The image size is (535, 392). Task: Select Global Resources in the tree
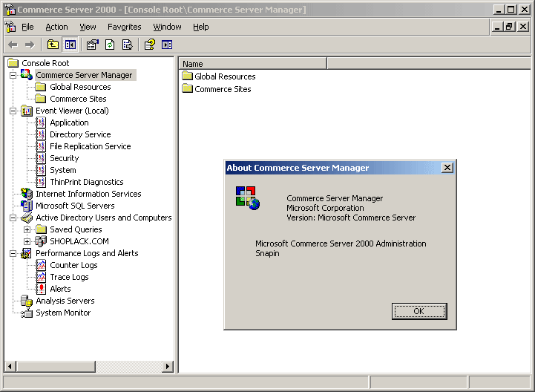click(x=80, y=87)
